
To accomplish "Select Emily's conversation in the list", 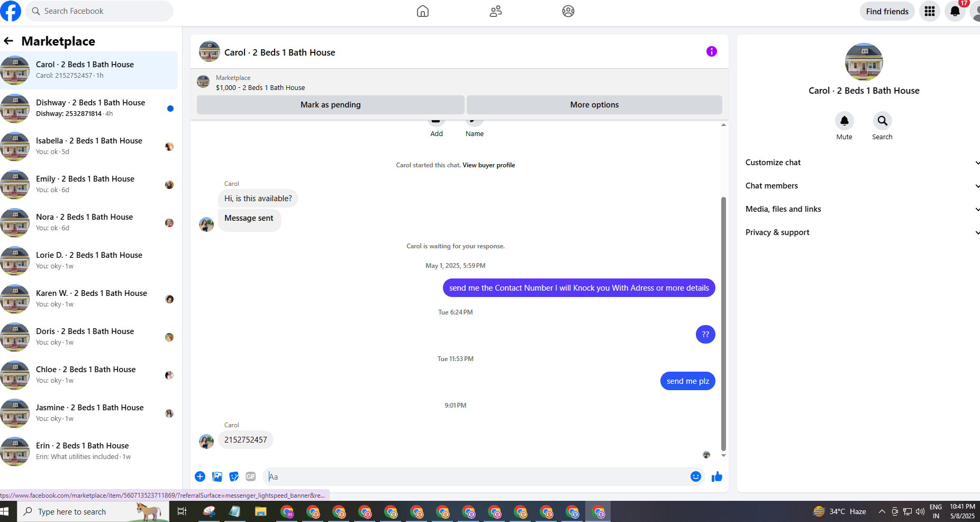I will [x=89, y=185].
